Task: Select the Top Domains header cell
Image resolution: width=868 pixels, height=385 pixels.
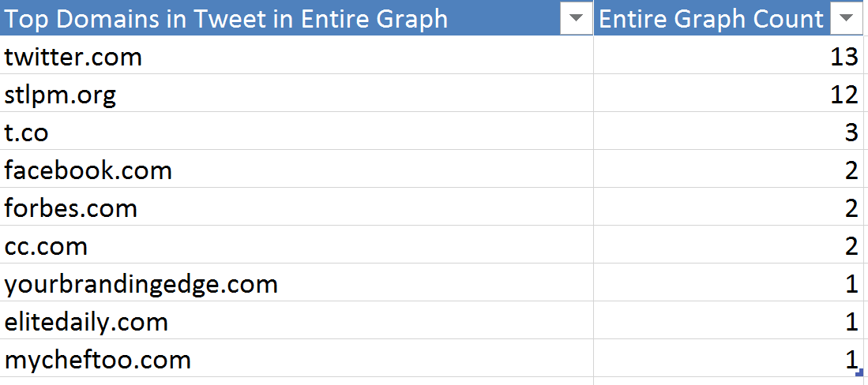Action: click(x=276, y=19)
